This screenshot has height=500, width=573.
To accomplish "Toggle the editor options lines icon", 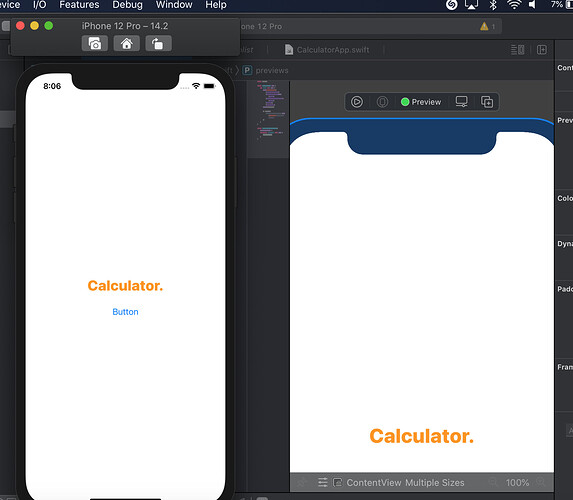I will pyautogui.click(x=517, y=50).
